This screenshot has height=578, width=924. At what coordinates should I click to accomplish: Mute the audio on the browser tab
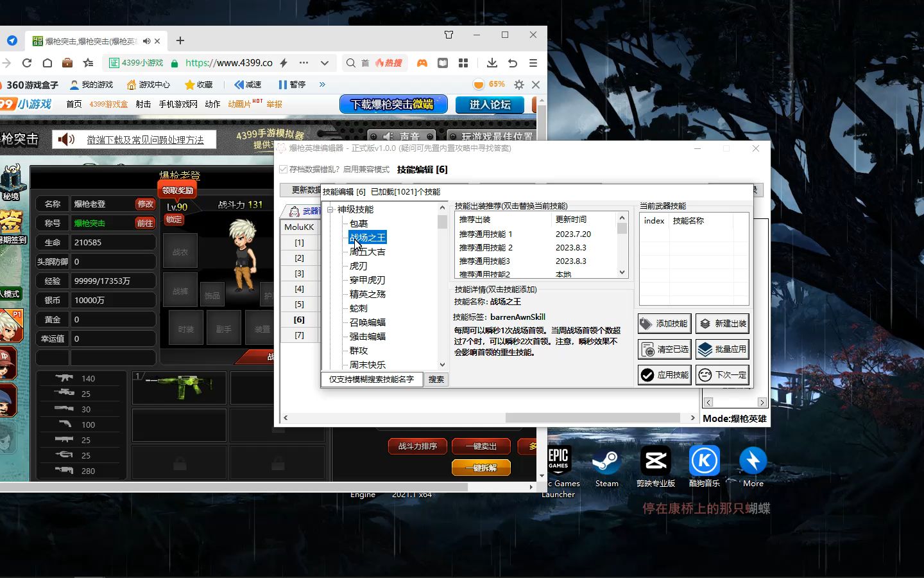coord(146,41)
